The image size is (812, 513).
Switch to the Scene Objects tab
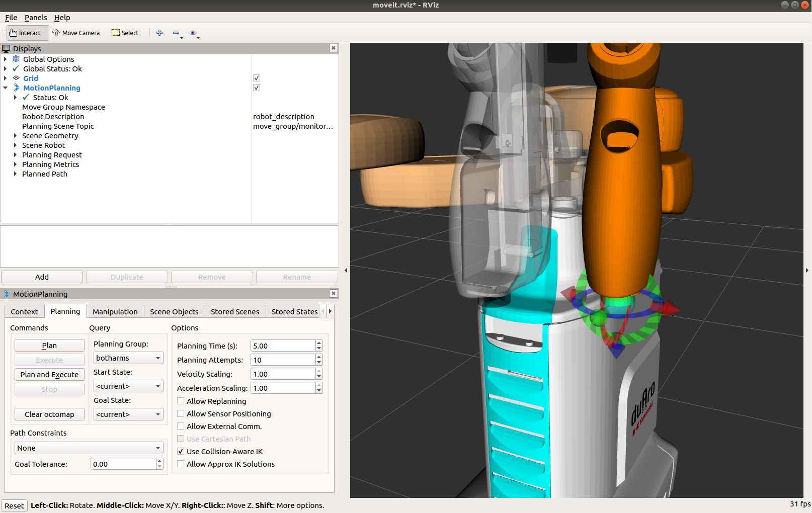[x=174, y=312]
